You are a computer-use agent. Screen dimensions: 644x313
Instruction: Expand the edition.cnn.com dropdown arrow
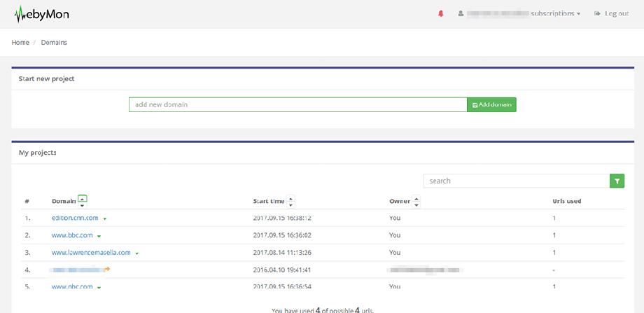(105, 219)
